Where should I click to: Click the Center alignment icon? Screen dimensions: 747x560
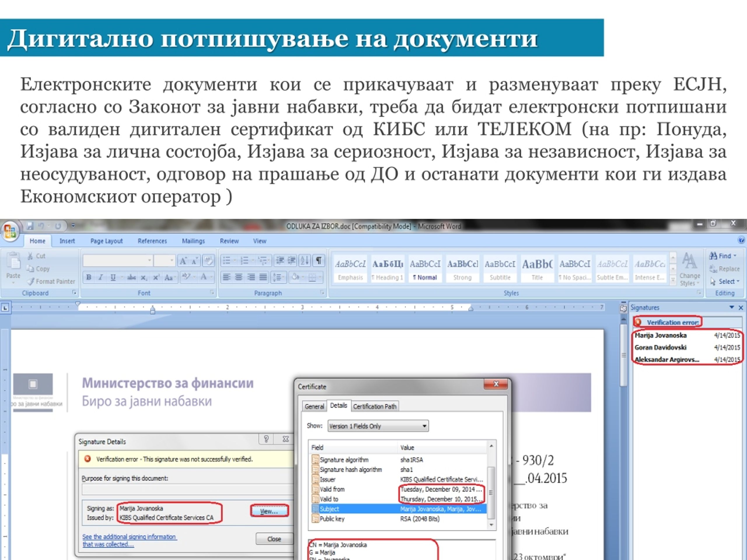239,277
